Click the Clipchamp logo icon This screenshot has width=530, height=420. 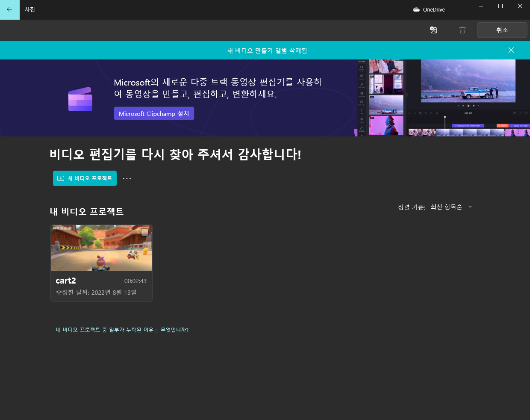click(x=80, y=99)
